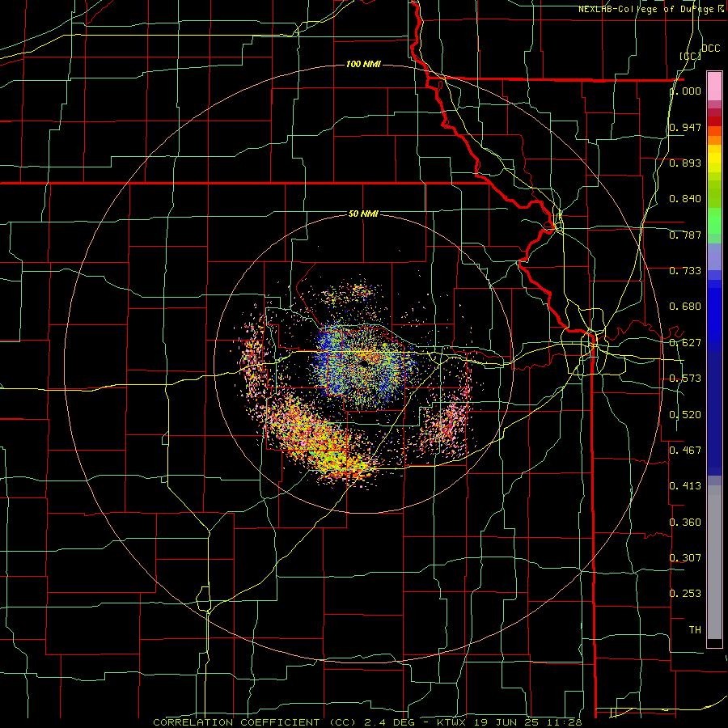Click the 11:28 timestamp in the caption
Viewport: 728px width, 728px height.
pyautogui.click(x=563, y=722)
